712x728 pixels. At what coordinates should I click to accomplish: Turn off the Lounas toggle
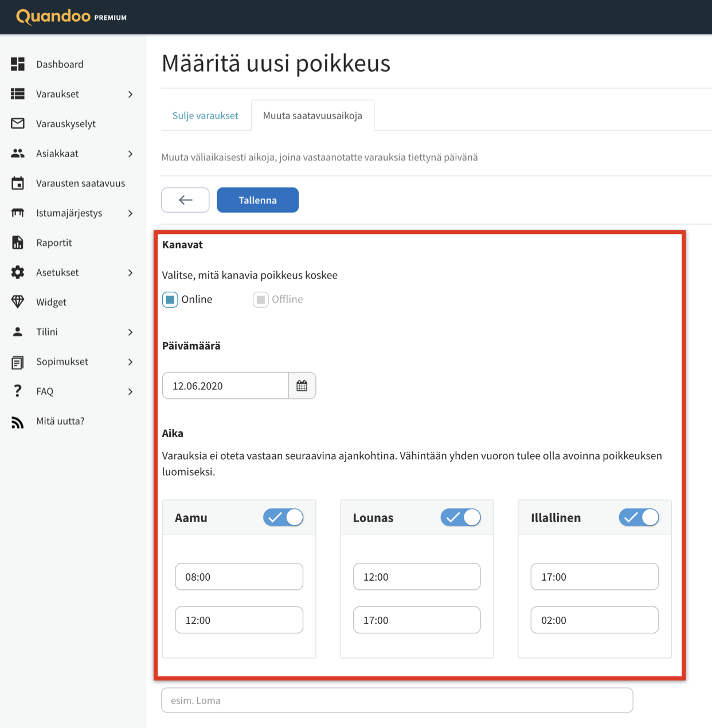(x=461, y=517)
